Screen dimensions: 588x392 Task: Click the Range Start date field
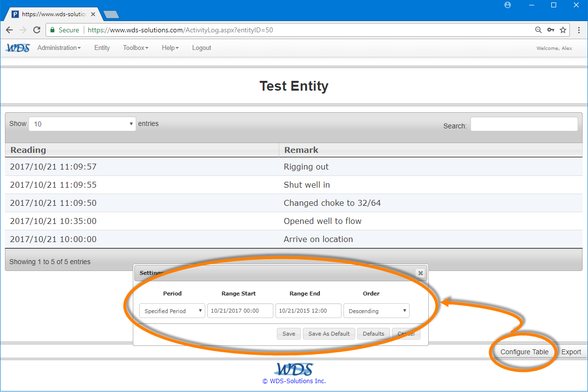click(240, 311)
